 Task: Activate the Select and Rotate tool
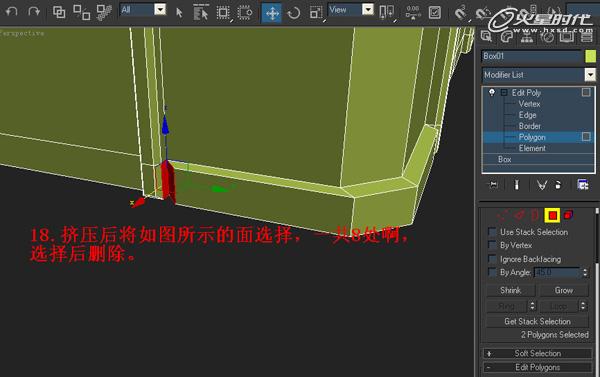293,13
